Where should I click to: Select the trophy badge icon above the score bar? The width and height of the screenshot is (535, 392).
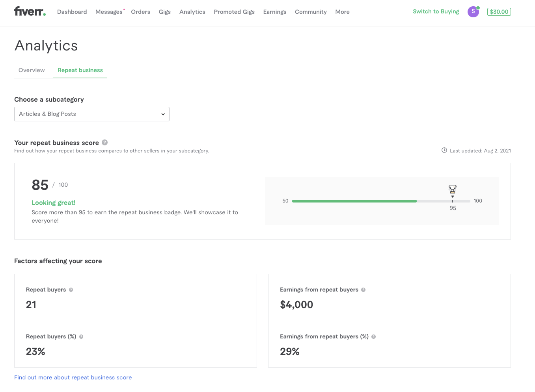tap(452, 189)
